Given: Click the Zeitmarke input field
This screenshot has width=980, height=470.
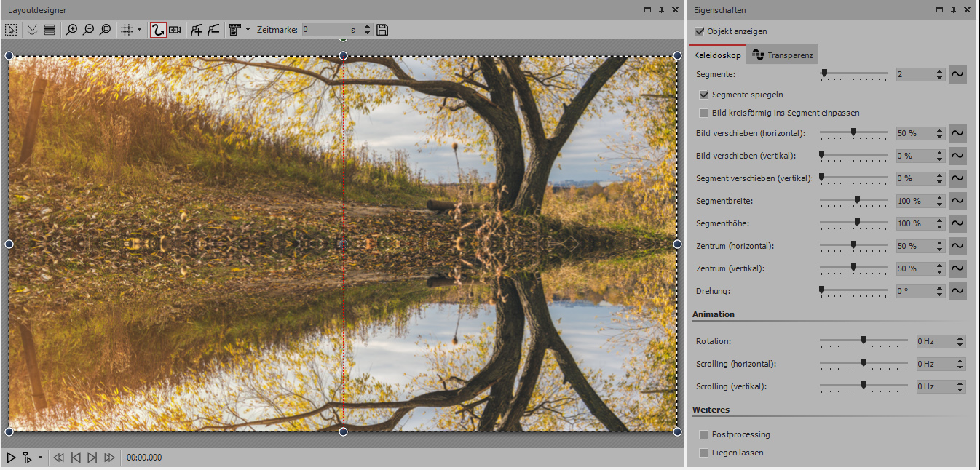Looking at the screenshot, I should [324, 30].
